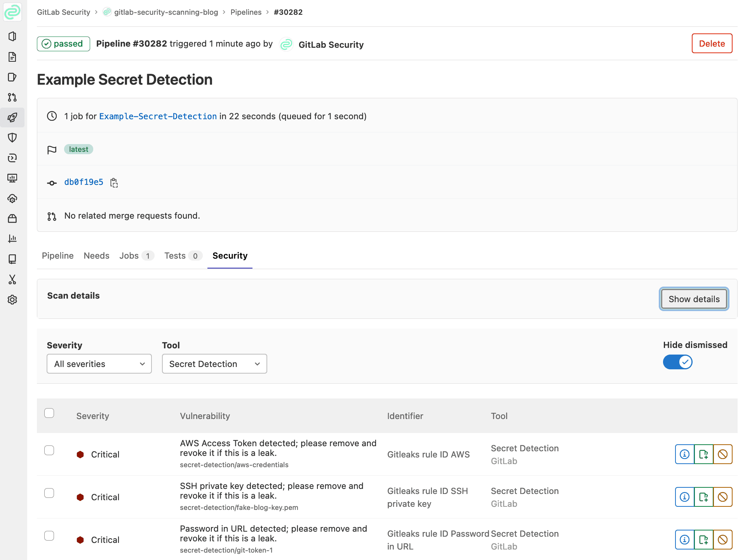
Task: Switch to the Pipeline tab
Action: (57, 256)
